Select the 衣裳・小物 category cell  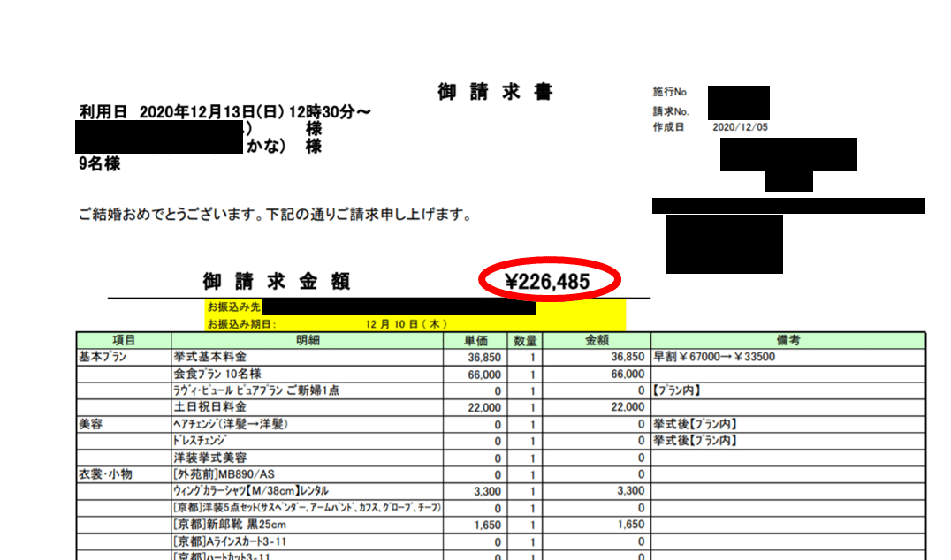coord(124,474)
